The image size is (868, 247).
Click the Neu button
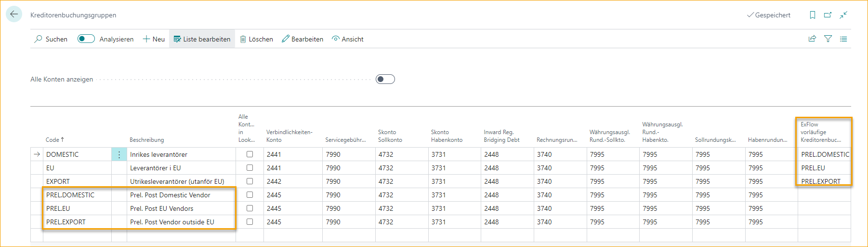click(154, 39)
